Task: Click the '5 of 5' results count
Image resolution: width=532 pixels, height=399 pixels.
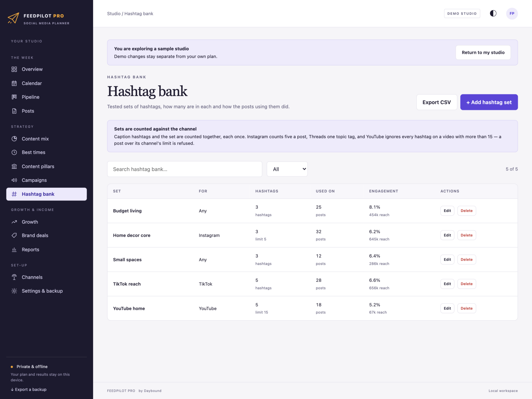Action: (x=511, y=169)
